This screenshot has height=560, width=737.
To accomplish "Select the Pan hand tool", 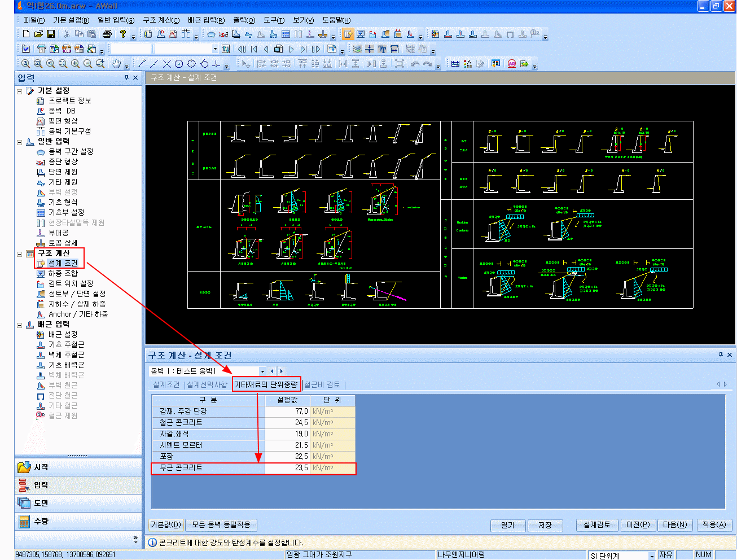I will pos(116,64).
